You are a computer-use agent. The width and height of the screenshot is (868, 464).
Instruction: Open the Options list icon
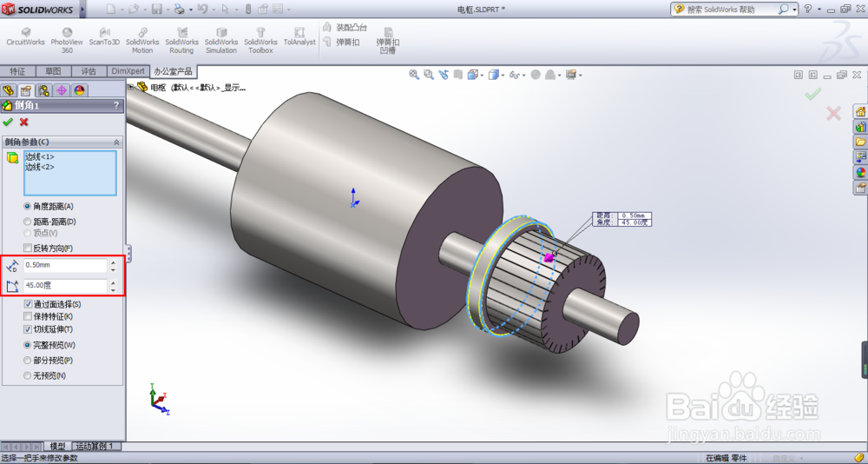click(278, 9)
